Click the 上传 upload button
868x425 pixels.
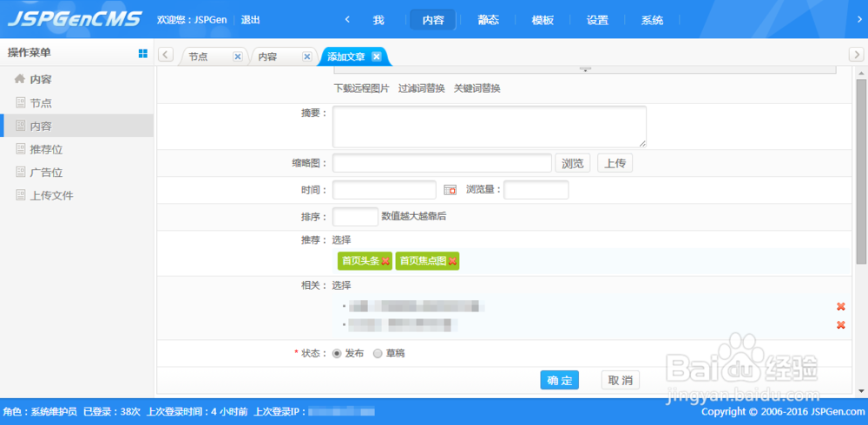tap(615, 163)
